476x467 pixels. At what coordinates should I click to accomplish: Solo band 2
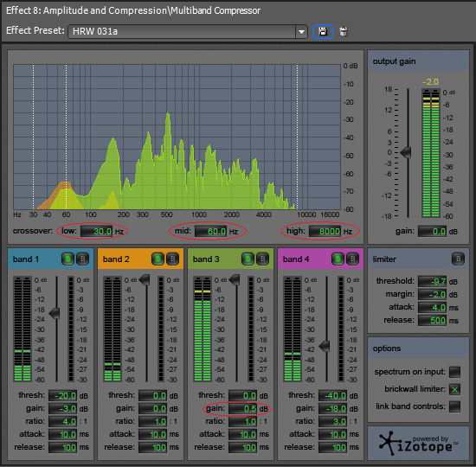[x=158, y=259]
